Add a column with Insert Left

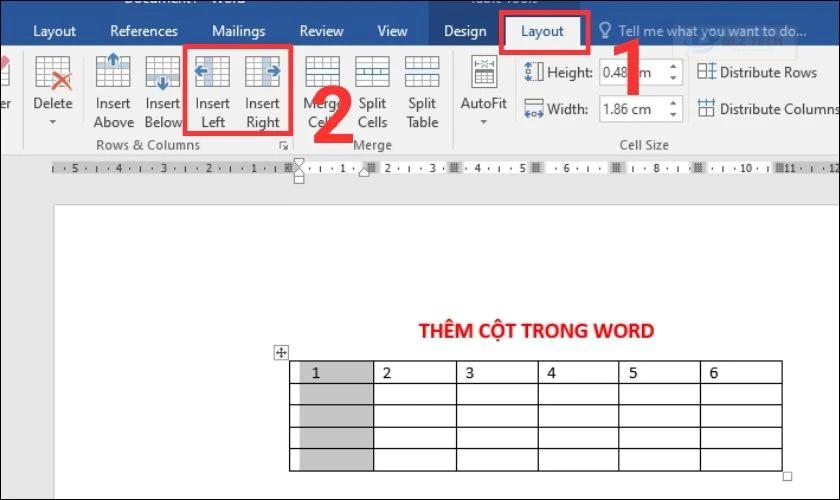tap(213, 91)
